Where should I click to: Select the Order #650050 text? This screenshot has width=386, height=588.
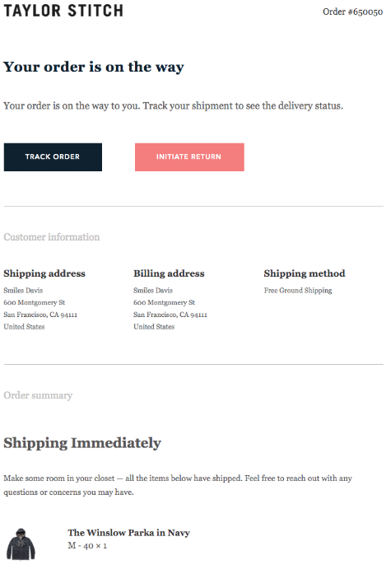coord(352,12)
